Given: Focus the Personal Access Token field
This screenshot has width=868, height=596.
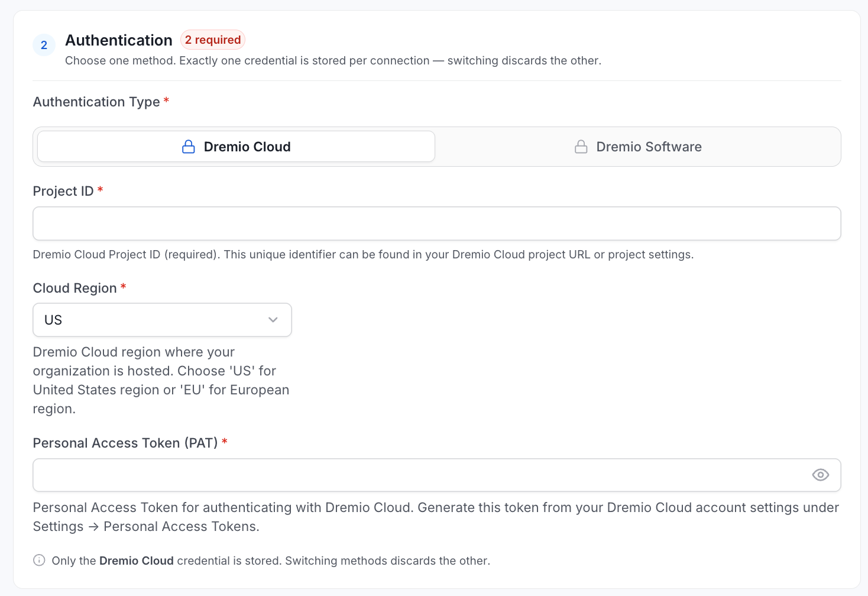Looking at the screenshot, I should (437, 475).
